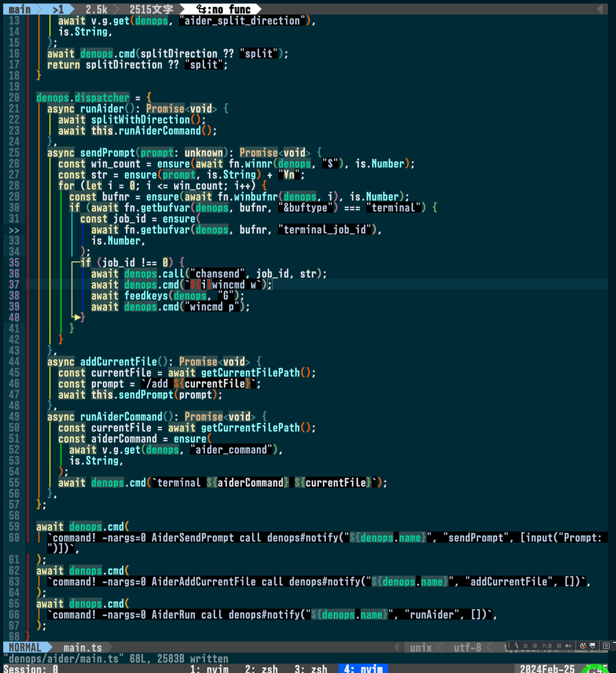Click the IME '般' general dictionary indicator
Screen dimensions: 616x673
(x=559, y=645)
